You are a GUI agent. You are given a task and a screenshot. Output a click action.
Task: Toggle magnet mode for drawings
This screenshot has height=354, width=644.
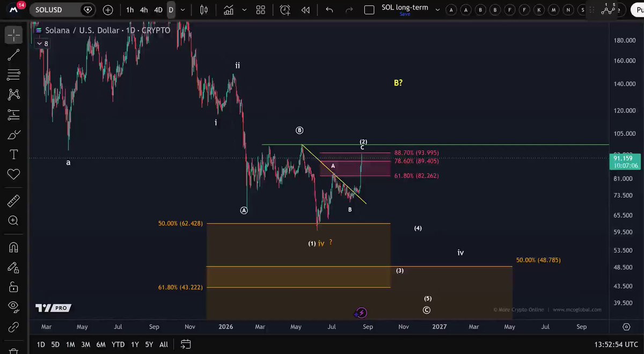pos(13,248)
